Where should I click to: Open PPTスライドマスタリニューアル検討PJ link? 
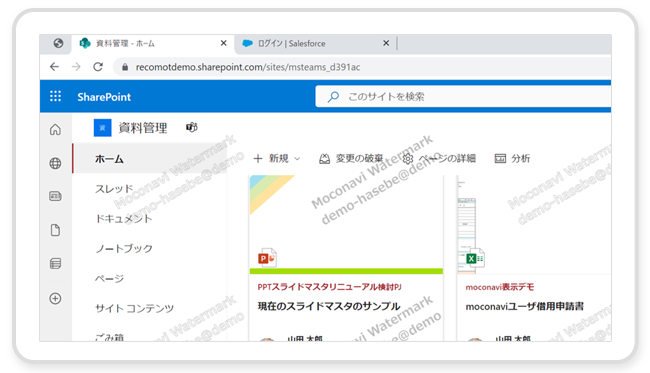pyautogui.click(x=330, y=287)
